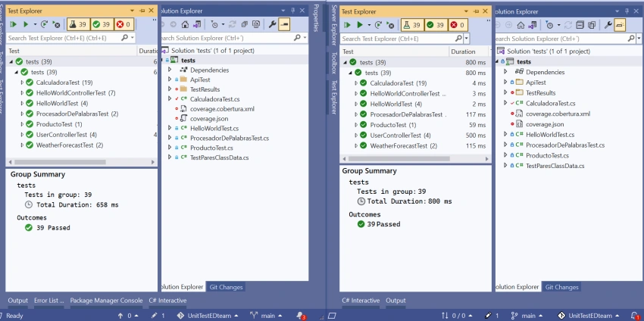Toggle auto-hide pin of the left Test Explorer

[x=142, y=11]
